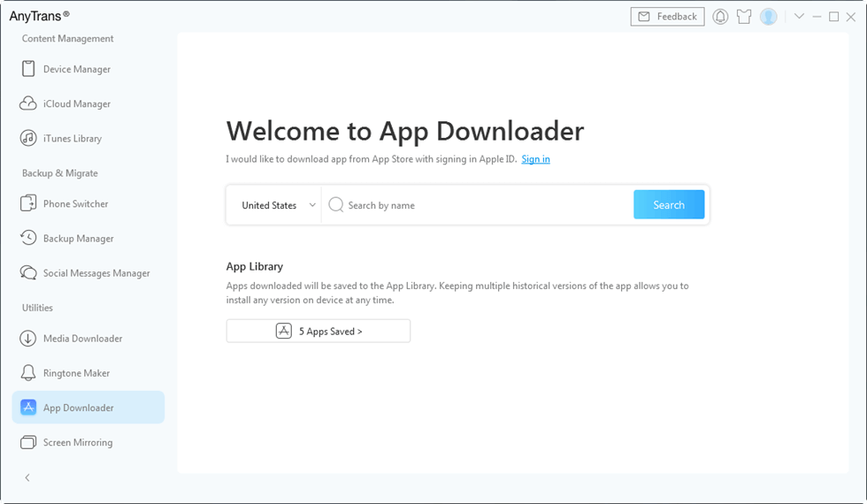Click the Utilities section label
Screen dimensions: 867x504
click(x=37, y=308)
